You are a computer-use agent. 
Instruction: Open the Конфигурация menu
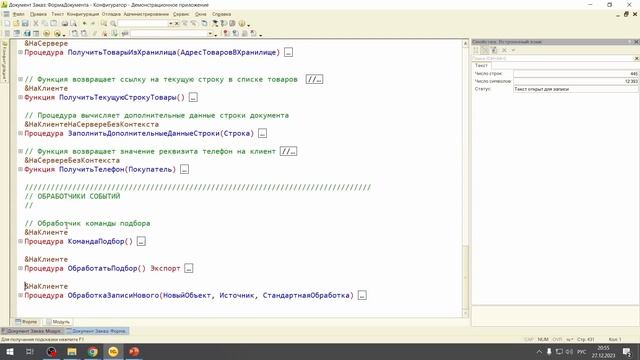click(83, 14)
